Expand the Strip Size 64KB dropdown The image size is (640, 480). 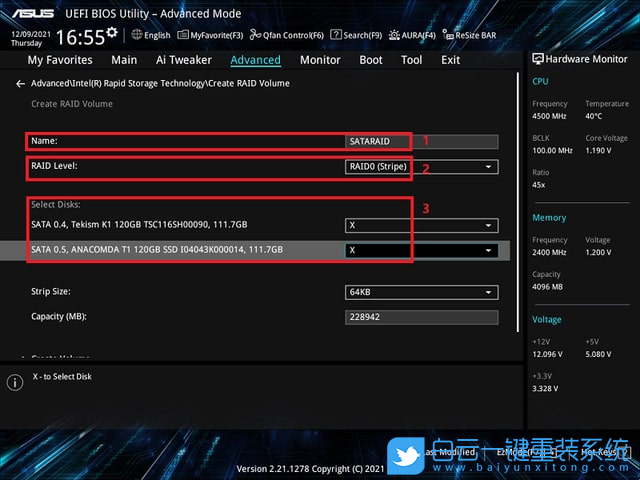[422, 292]
